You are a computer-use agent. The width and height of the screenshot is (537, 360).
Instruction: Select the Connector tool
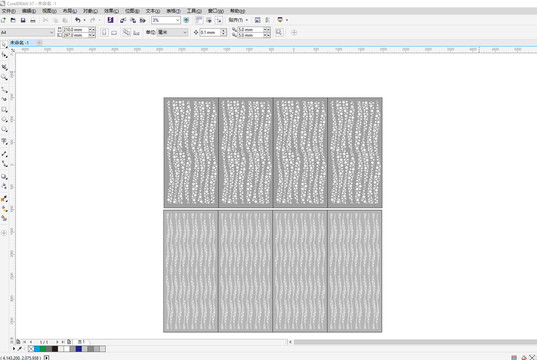point(4,164)
